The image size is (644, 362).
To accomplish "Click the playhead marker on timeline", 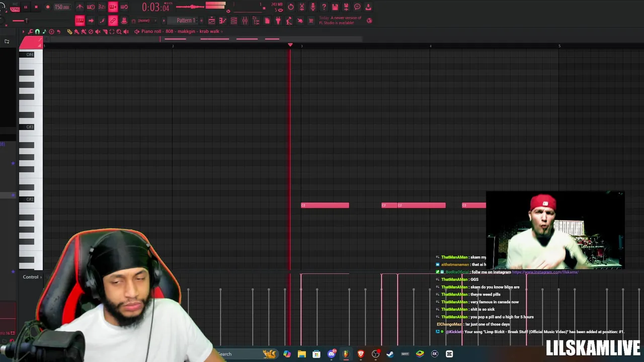I will point(290,45).
